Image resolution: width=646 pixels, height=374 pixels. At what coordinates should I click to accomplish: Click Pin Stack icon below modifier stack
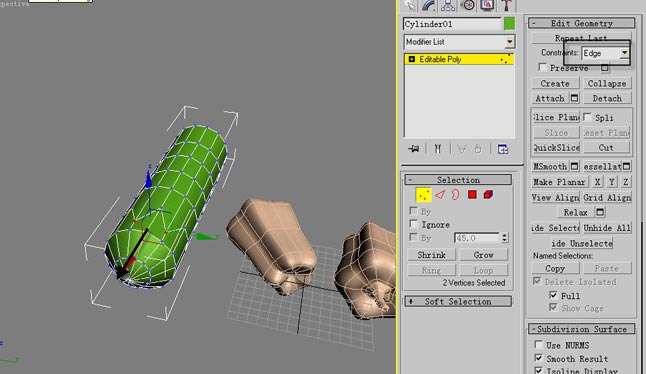click(x=414, y=149)
